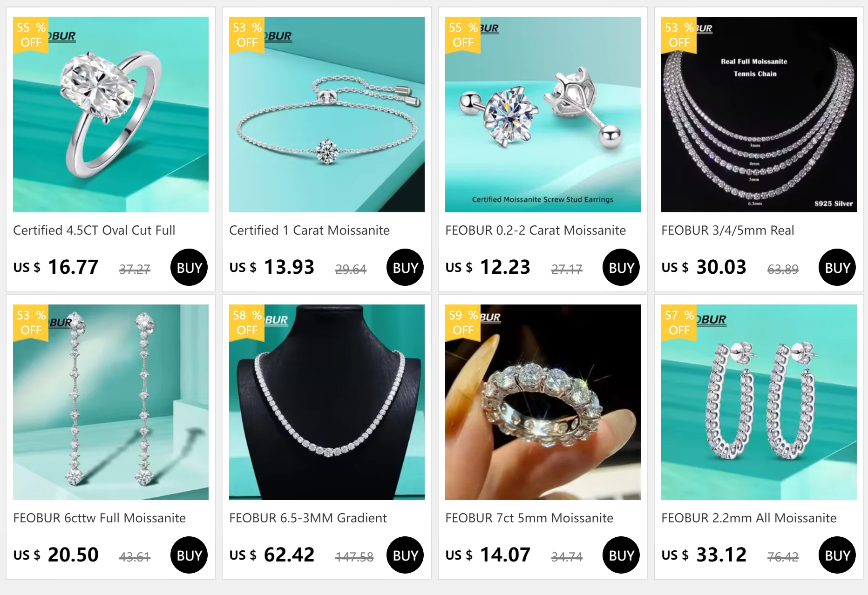Open the Real Full Moissanite Tennis Chain image

pyautogui.click(x=759, y=115)
